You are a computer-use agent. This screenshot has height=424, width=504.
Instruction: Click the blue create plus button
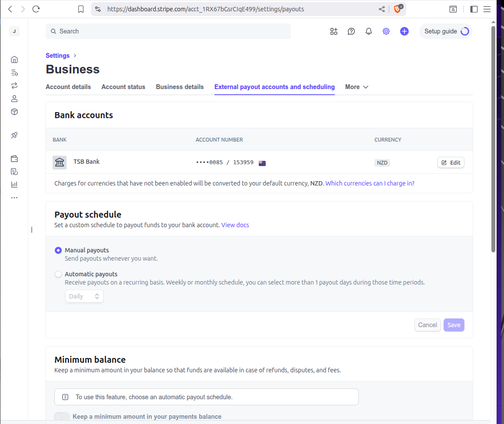coord(404,31)
